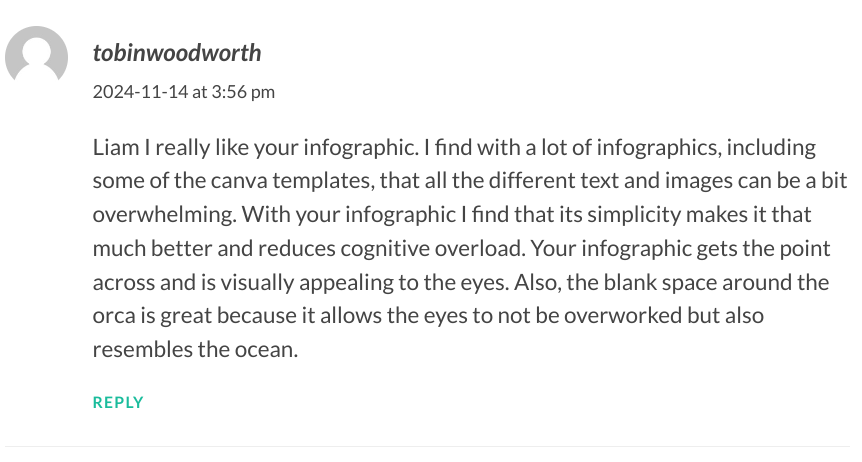Open the 2024-11-14 at 3:56 pm permalink
Screen dimensions: 862x462
tap(184, 92)
